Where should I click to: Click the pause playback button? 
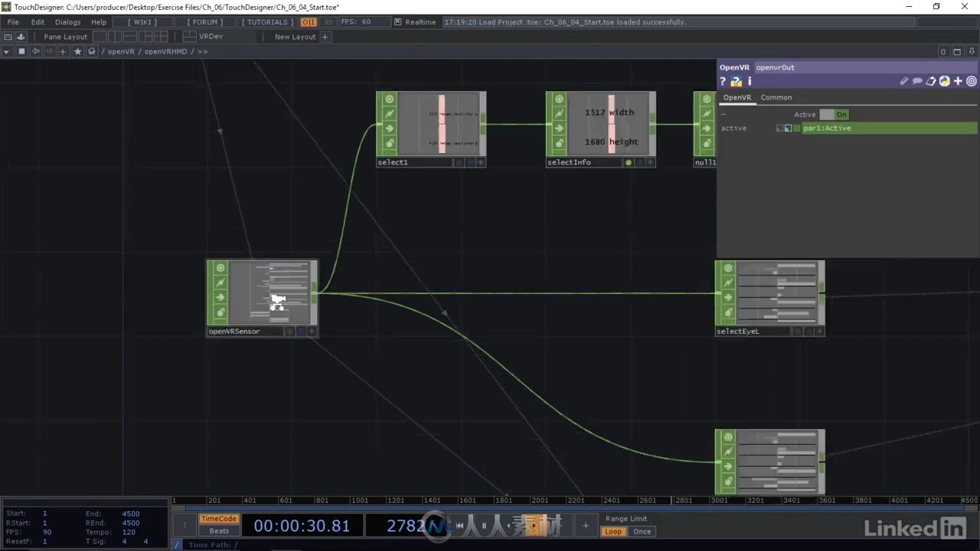(484, 526)
